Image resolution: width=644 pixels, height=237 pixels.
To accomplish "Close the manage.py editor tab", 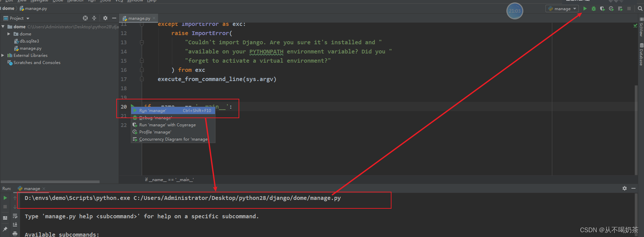I will 154,18.
